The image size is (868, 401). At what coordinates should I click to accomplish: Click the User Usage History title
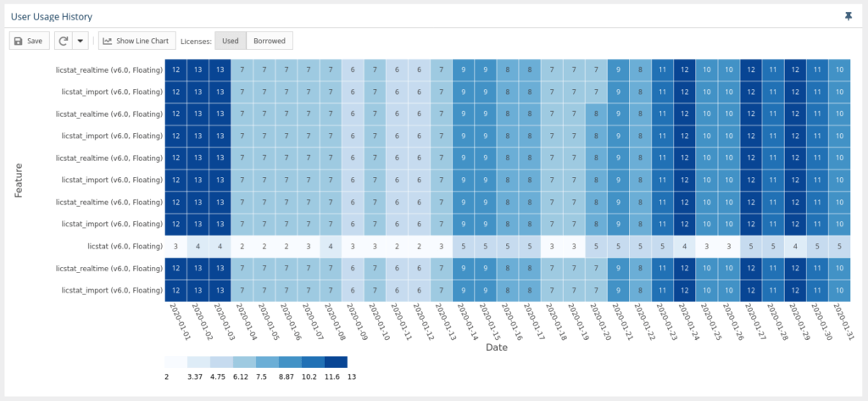52,17
